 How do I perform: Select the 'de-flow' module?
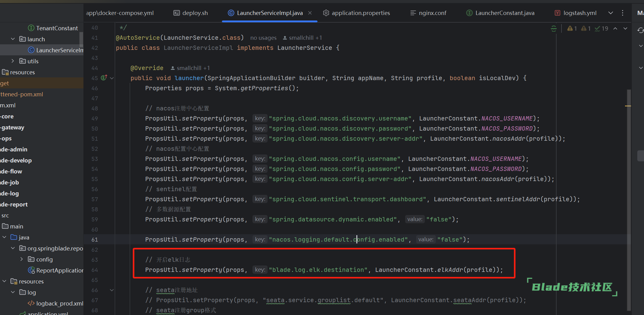[42, 171]
